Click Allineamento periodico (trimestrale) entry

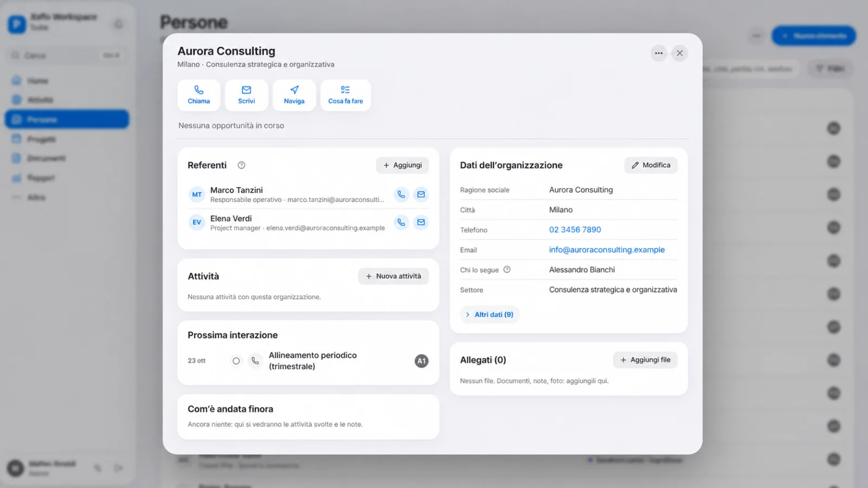(x=313, y=361)
